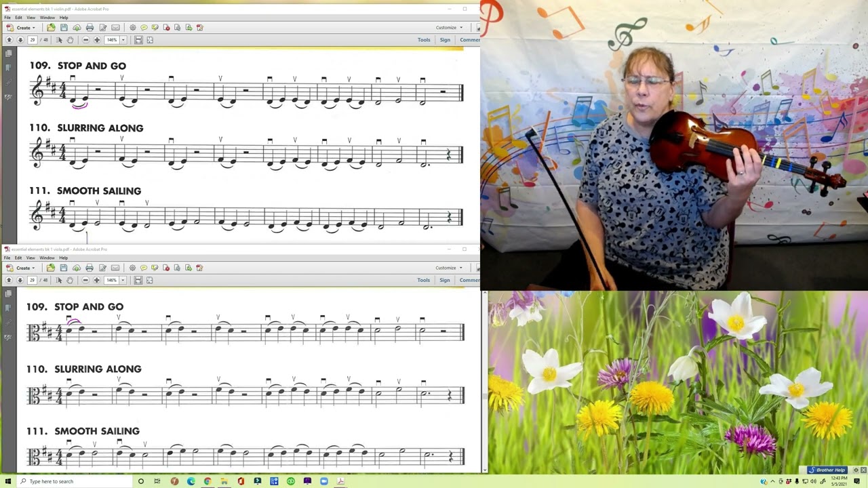Viewport: 868px width, 488px height.
Task: Expand the Customize menu in the viola window
Action: pyautogui.click(x=449, y=268)
